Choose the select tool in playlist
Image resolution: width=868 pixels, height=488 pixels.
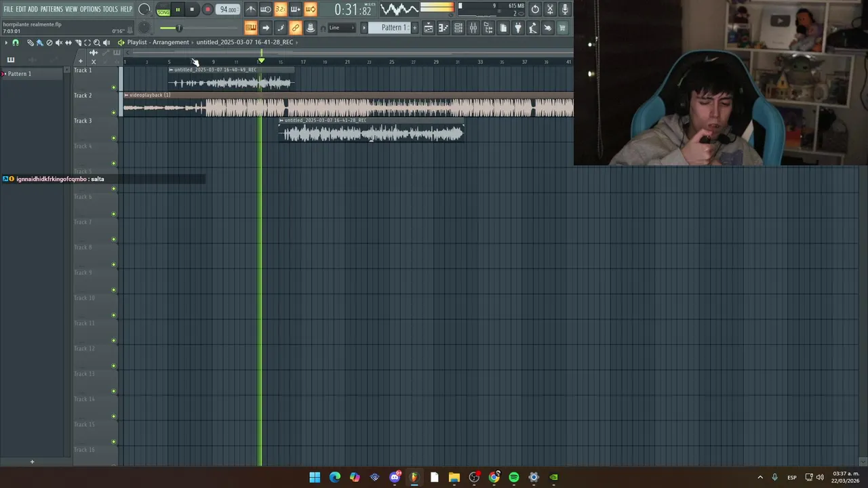click(87, 43)
